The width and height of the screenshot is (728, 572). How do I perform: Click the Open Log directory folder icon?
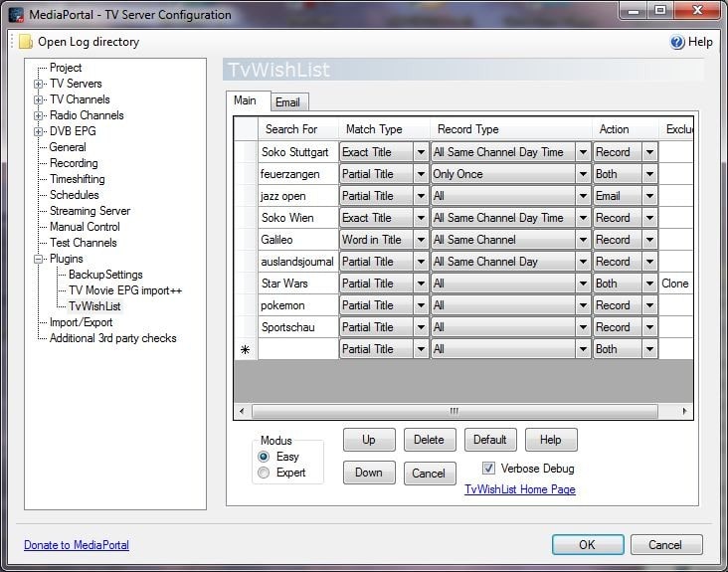point(25,42)
